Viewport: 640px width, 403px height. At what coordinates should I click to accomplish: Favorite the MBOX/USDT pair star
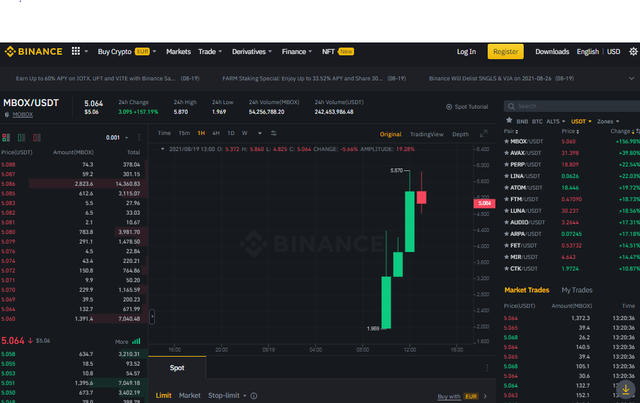[507, 141]
